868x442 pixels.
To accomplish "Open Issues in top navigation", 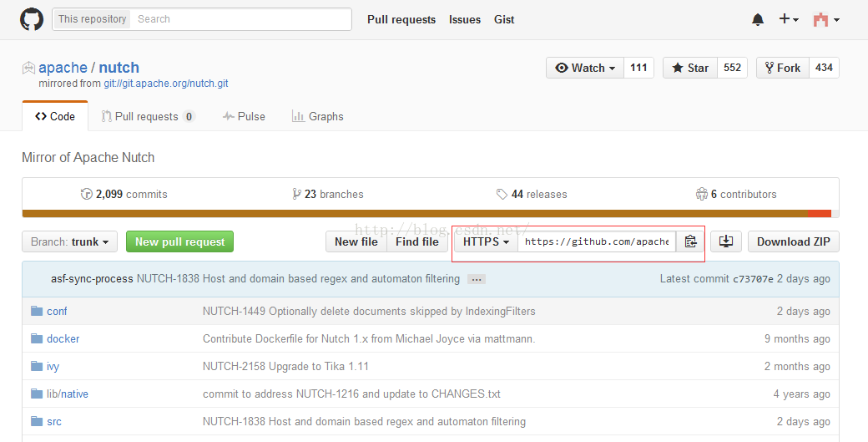I will (464, 19).
